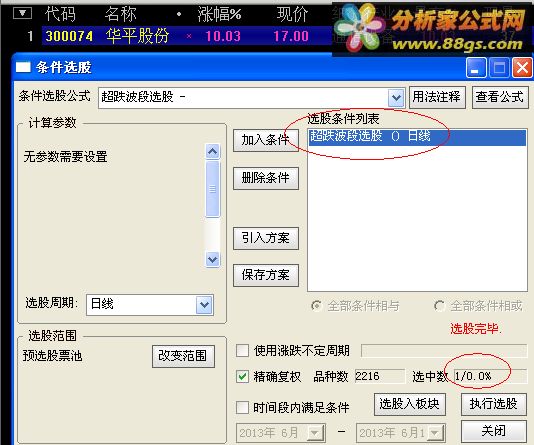Click the 品种数 field showing 2216

coord(380,377)
